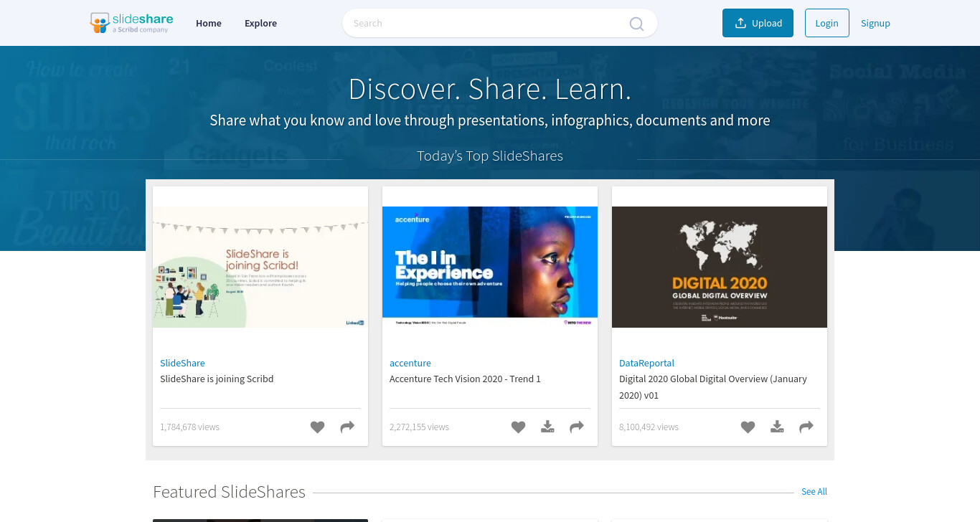This screenshot has width=980, height=522.
Task: Like the Accenture Tech Vision 2020 card
Action: tap(519, 427)
